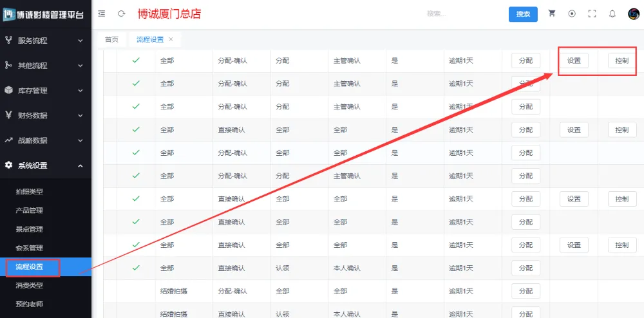Collapse the 系统设置 menu
This screenshot has width=644, height=318.
click(45, 165)
